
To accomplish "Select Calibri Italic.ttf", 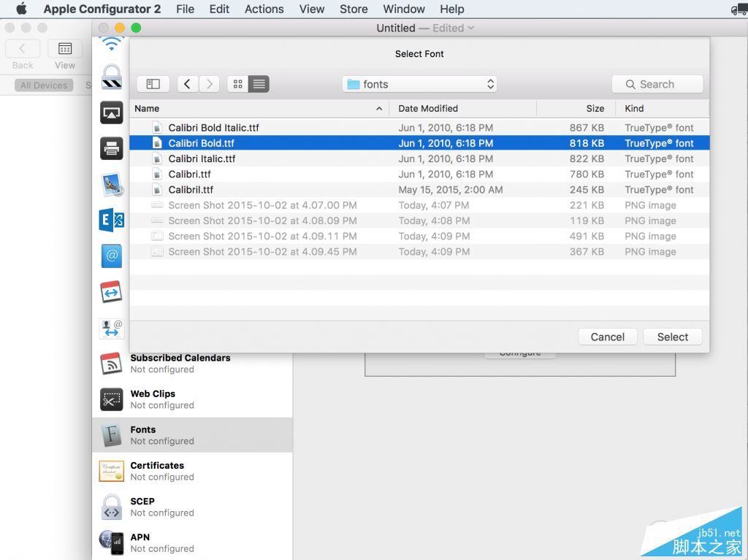I will click(419, 159).
